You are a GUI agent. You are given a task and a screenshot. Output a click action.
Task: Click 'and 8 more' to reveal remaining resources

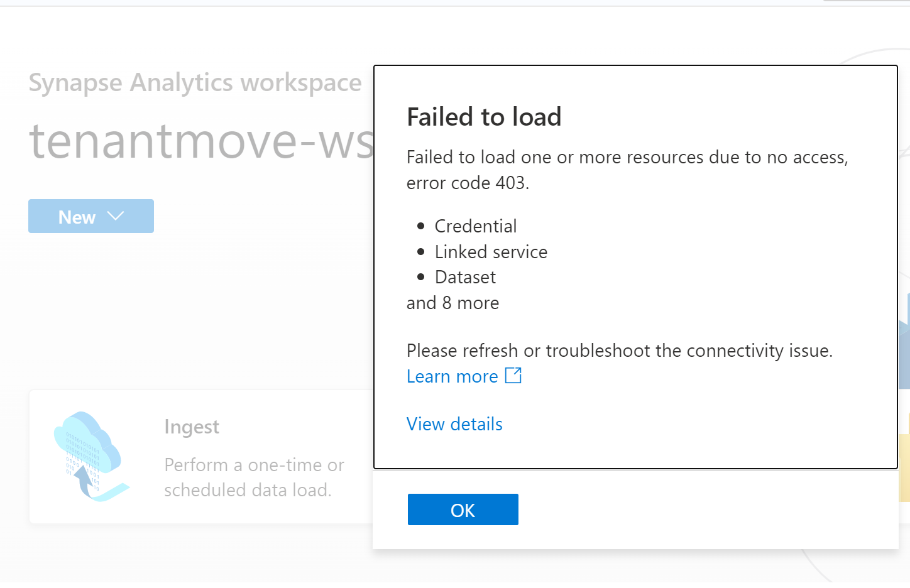(x=452, y=303)
